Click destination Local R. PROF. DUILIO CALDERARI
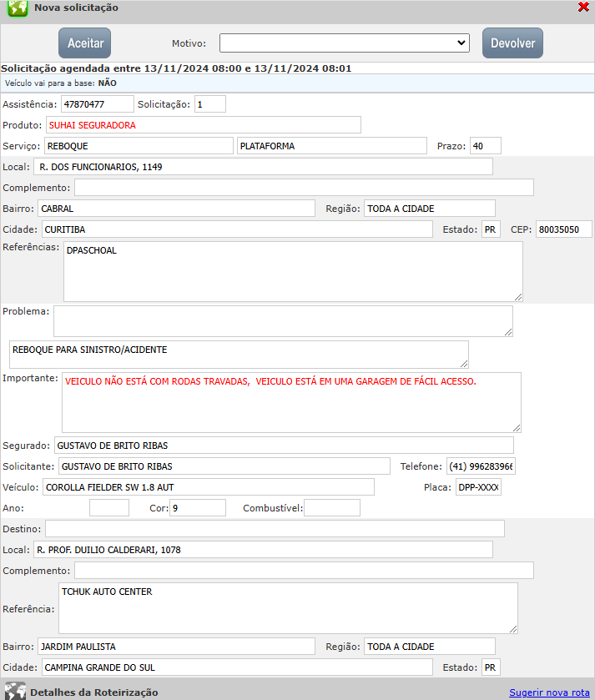Screen dimensions: 595x700 click(263, 550)
